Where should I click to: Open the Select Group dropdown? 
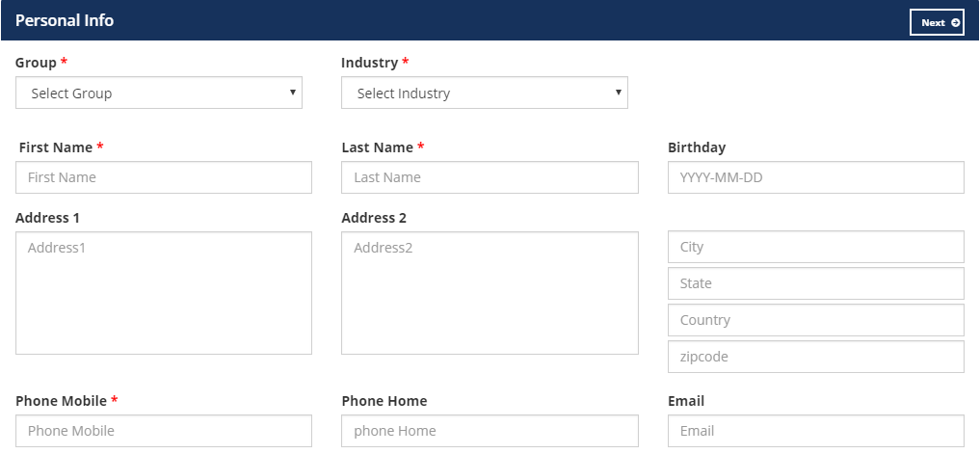pos(159,93)
